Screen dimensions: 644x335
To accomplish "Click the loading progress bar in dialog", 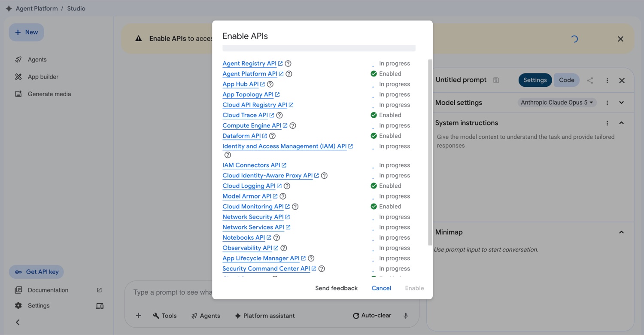I will [x=319, y=48].
